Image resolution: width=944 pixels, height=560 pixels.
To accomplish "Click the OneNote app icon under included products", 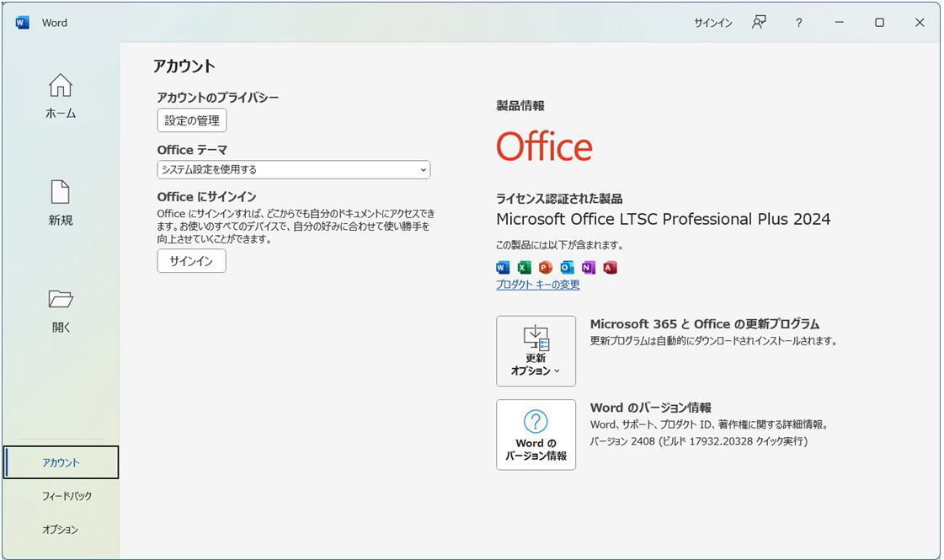I will (588, 267).
